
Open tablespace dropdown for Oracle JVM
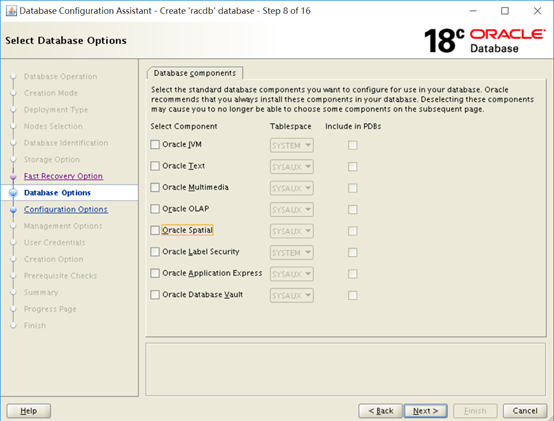[291, 146]
